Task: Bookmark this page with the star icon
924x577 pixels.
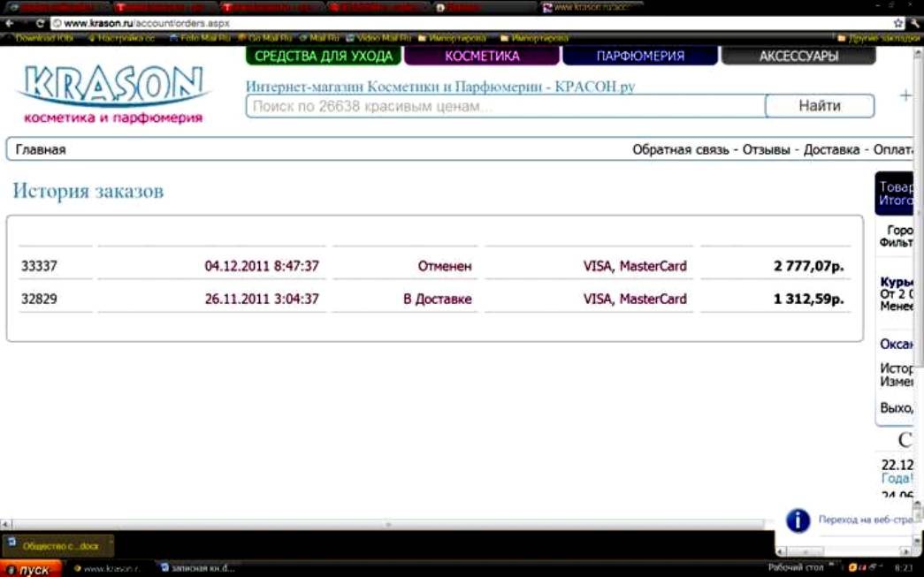Action: (x=898, y=24)
